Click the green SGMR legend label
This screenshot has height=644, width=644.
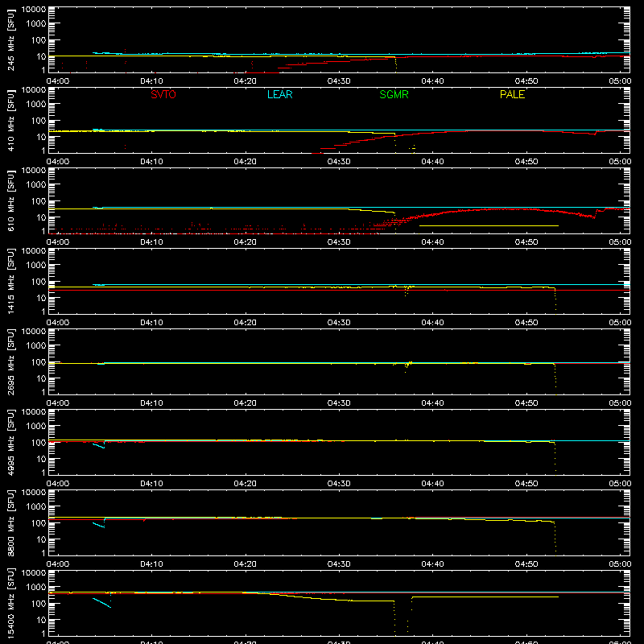point(394,94)
